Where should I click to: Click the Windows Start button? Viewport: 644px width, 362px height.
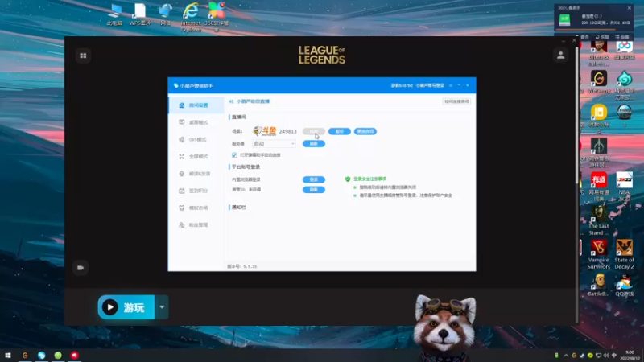click(8, 356)
